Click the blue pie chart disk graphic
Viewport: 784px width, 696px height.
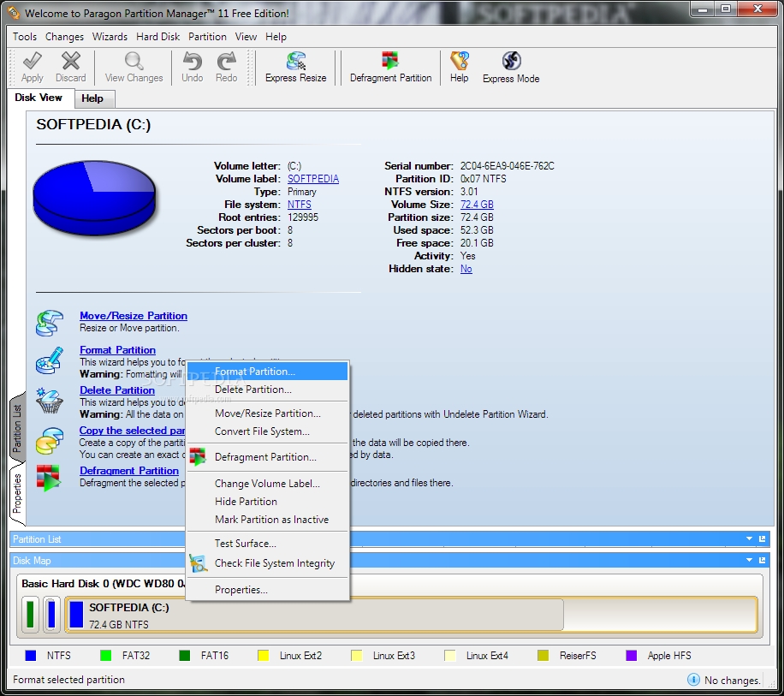point(94,198)
